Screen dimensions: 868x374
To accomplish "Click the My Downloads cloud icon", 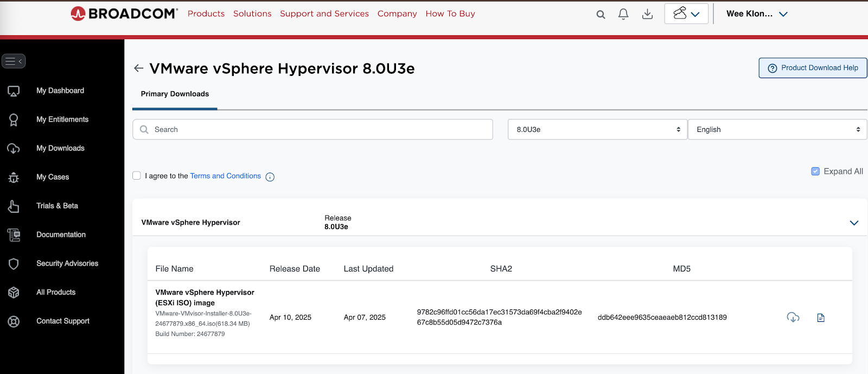I will 14,149.
